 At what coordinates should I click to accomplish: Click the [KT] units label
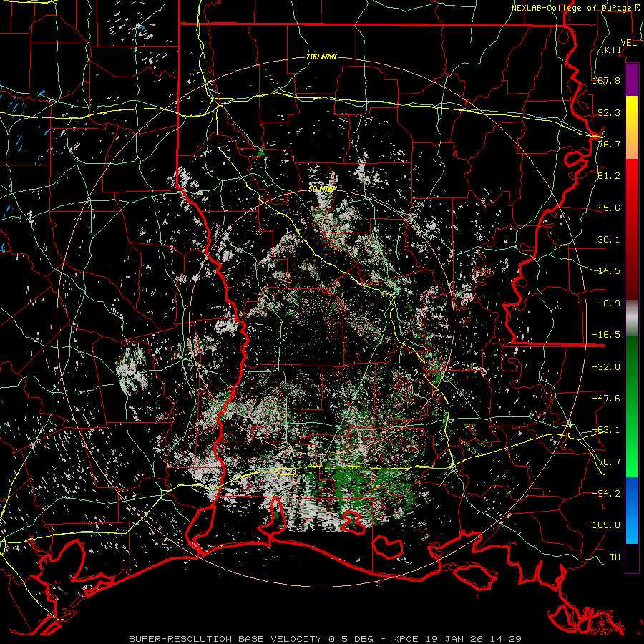click(611, 49)
